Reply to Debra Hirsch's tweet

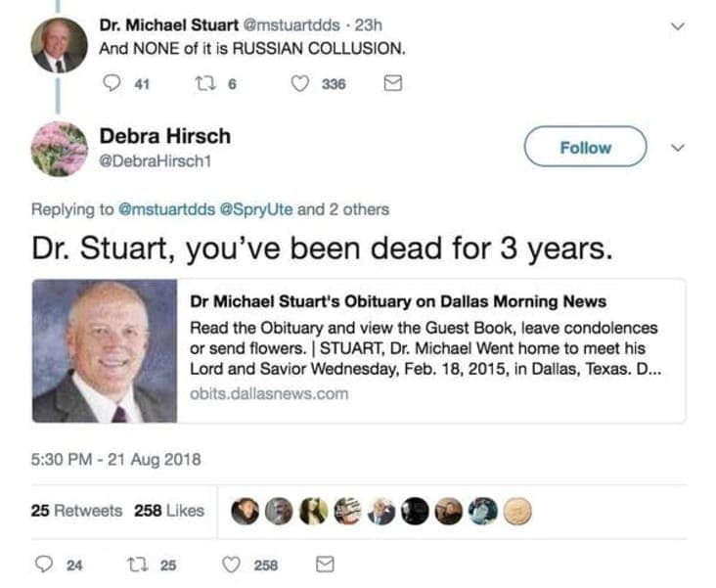tap(43, 565)
